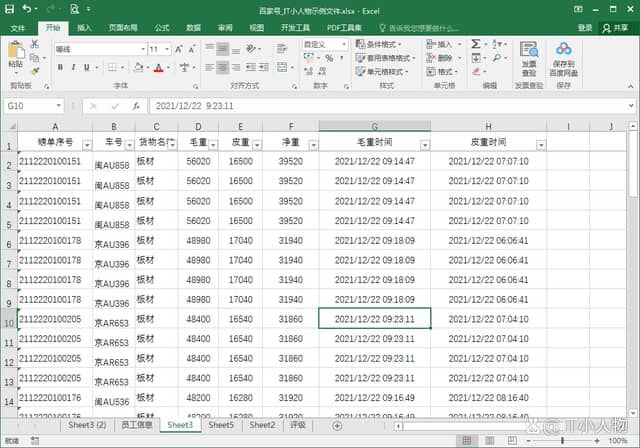
Task: Open the 毛重时间 column filter dropdown
Action: [424, 144]
